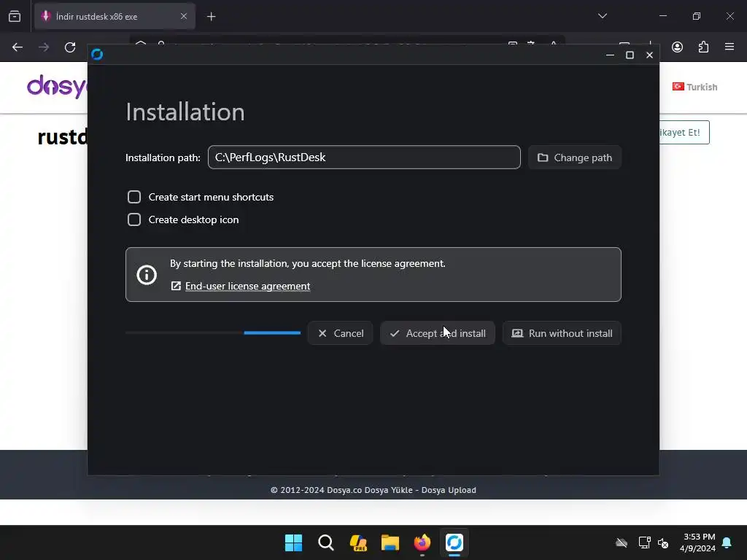
Task: Switch to Firefox in the taskbar
Action: pyautogui.click(x=422, y=542)
